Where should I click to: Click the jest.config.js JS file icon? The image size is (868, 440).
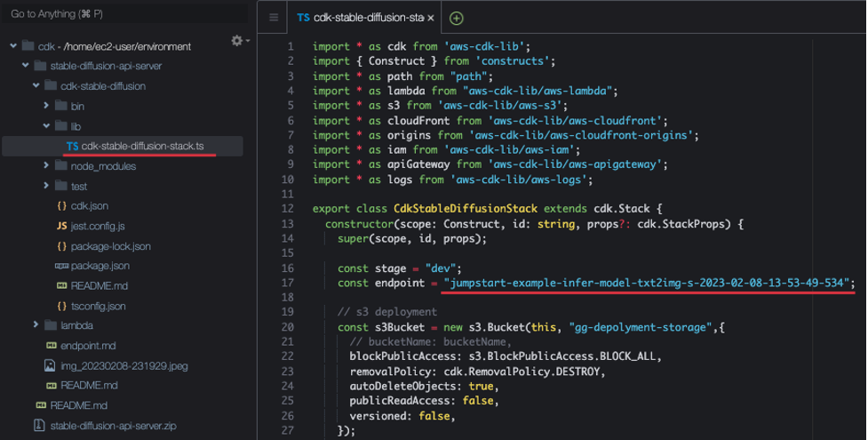click(63, 226)
